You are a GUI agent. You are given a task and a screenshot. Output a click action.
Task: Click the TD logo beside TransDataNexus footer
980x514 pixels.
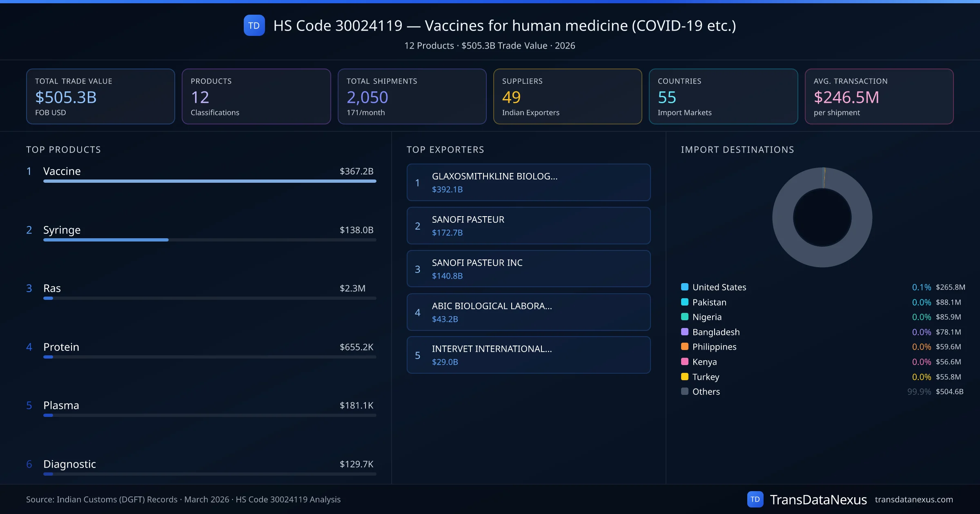click(755, 499)
